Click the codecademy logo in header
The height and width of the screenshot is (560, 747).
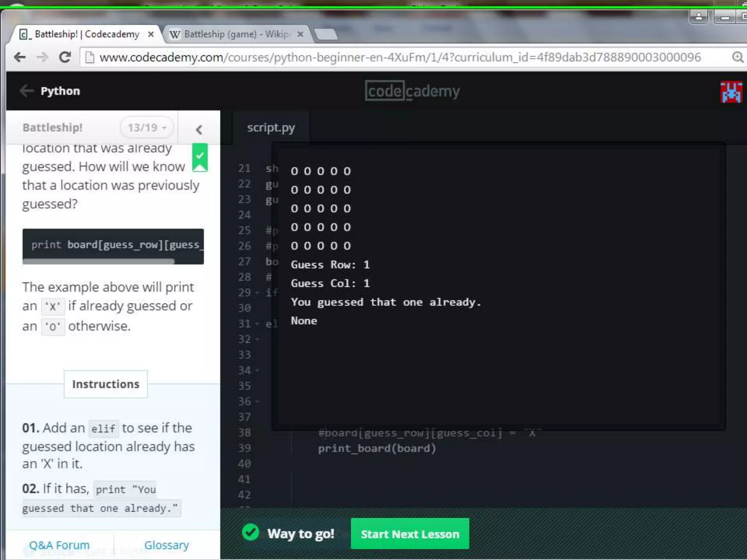(412, 91)
